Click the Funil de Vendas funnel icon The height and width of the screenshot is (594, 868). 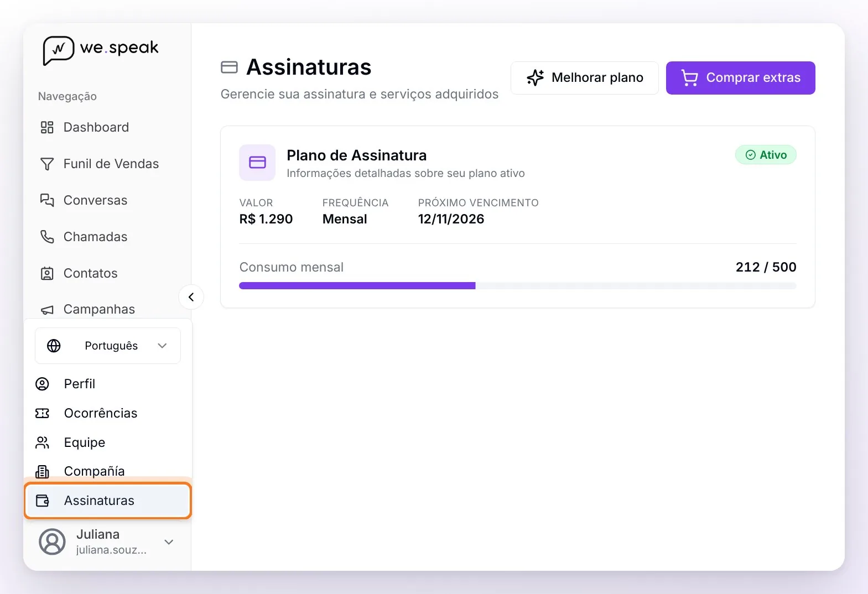click(47, 164)
